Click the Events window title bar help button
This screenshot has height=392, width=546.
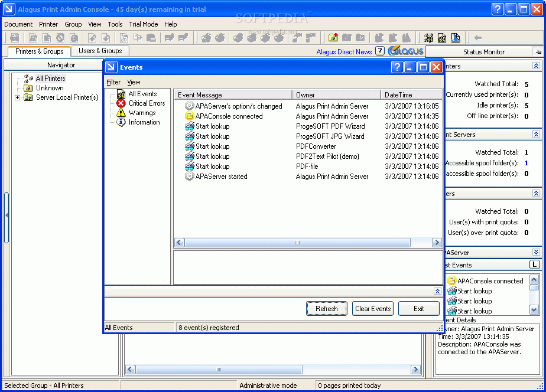(397, 67)
